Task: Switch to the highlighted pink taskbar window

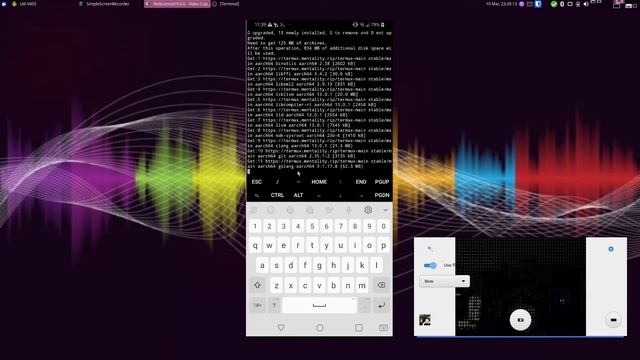Action: click(x=177, y=4)
